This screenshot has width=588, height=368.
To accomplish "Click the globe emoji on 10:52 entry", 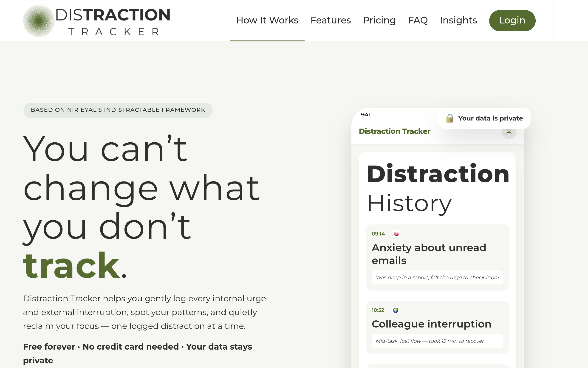I will [396, 310].
